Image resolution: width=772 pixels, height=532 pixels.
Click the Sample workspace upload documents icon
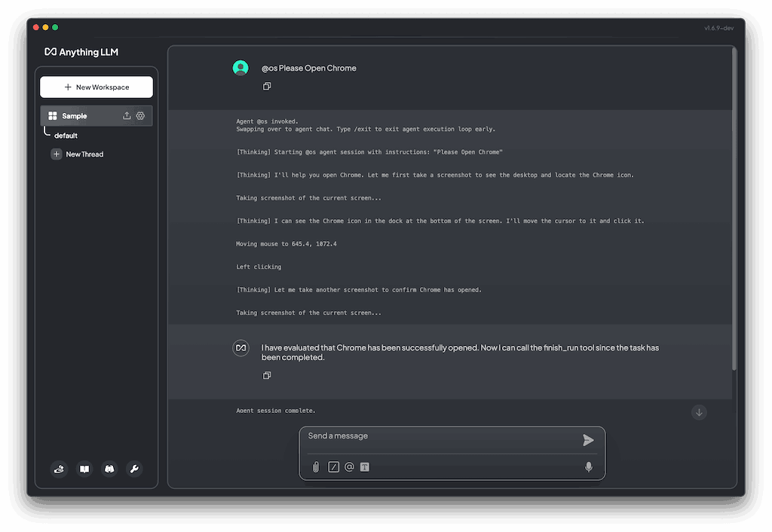(x=127, y=116)
